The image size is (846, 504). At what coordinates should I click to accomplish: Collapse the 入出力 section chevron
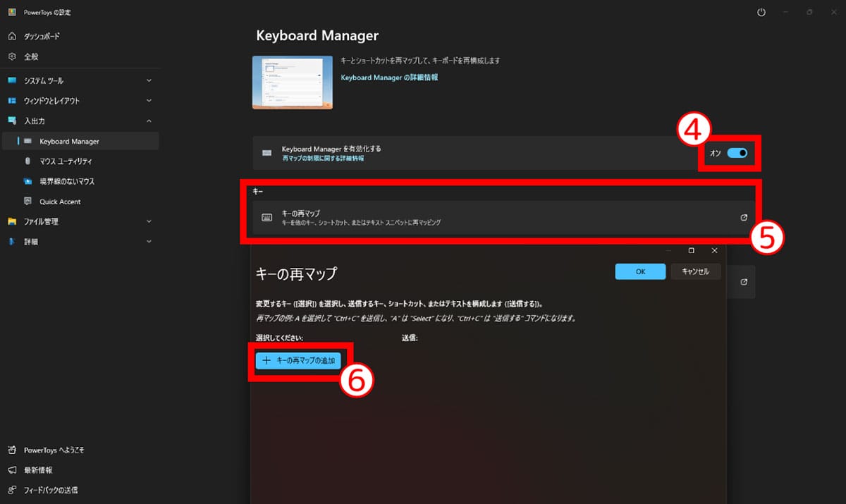point(149,121)
